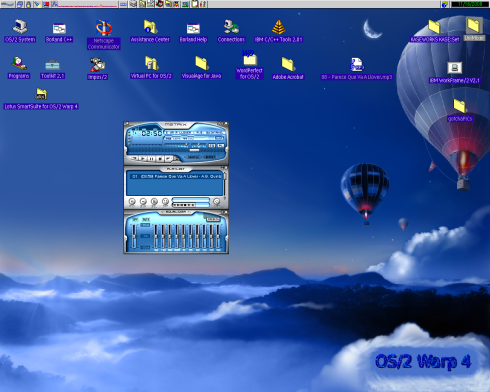
Task: Stop playback with the square stop button
Action: pos(160,158)
